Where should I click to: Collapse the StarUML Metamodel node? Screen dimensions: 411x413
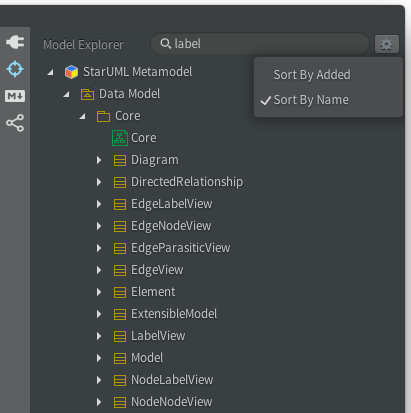pos(51,72)
